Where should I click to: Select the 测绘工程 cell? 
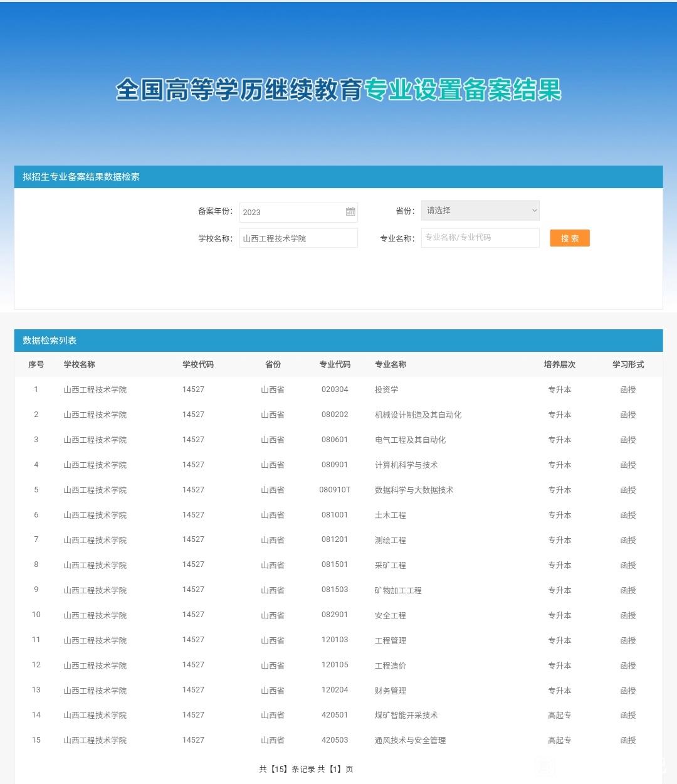[x=391, y=540]
